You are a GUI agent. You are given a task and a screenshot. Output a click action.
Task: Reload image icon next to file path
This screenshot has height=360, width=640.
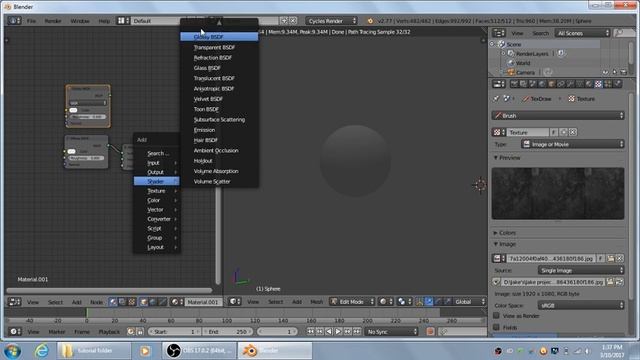point(620,282)
